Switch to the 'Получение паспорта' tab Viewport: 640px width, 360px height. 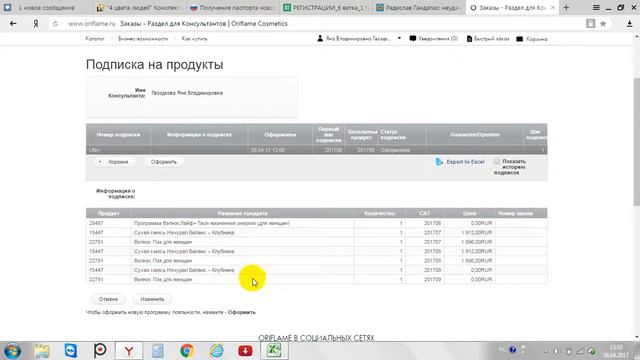(232, 7)
